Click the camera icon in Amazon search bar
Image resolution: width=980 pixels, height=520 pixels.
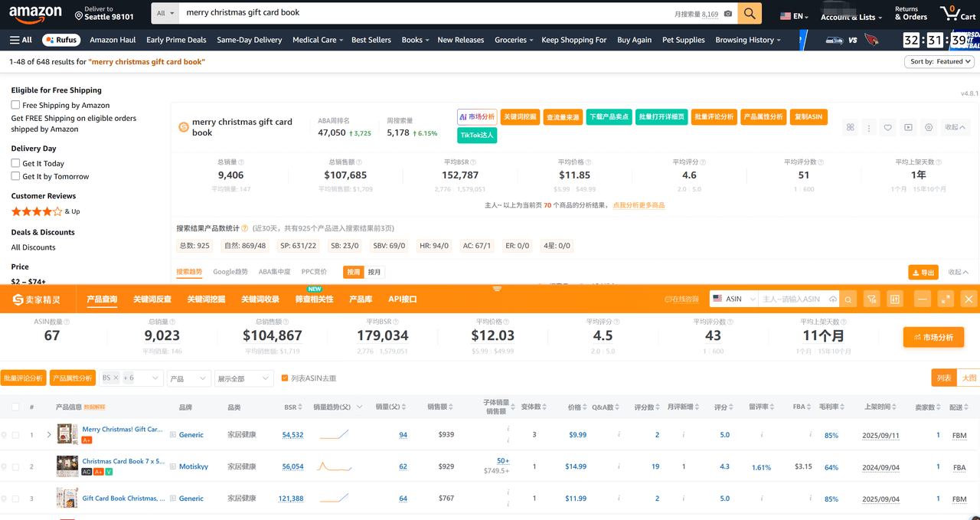click(x=727, y=14)
